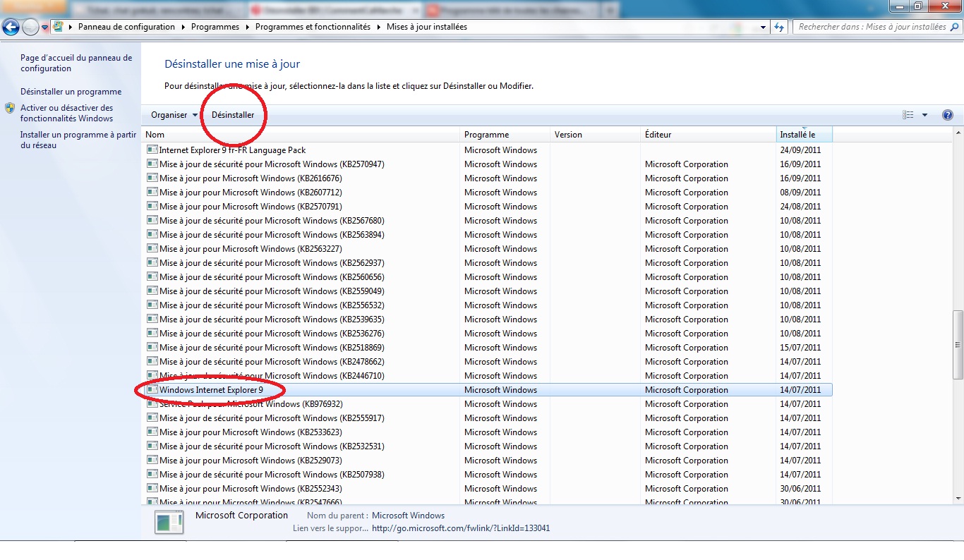Click the change view (details) icon
964x560 pixels.
[x=908, y=115]
